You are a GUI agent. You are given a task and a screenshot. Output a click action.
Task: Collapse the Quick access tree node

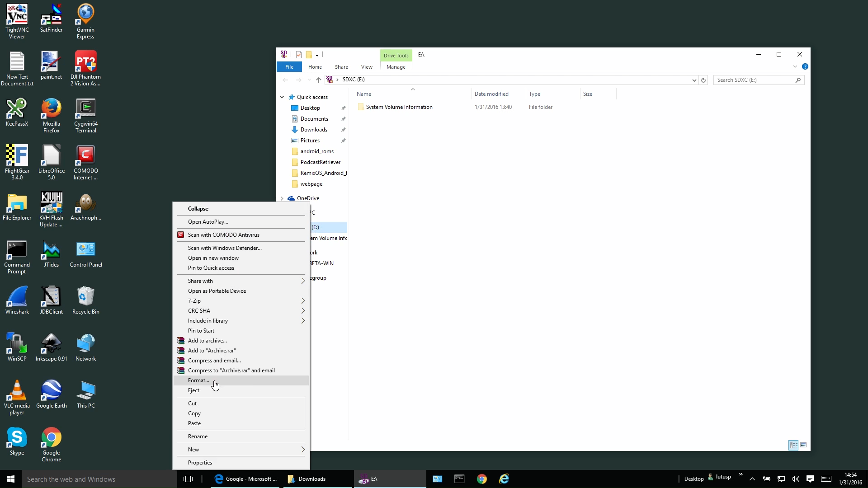[x=282, y=97]
